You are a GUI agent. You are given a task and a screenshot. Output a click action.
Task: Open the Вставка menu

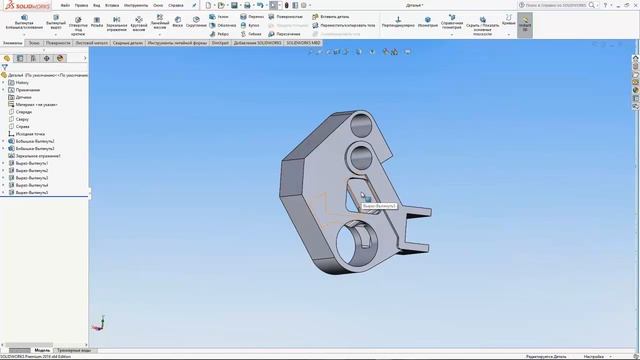[112, 6]
